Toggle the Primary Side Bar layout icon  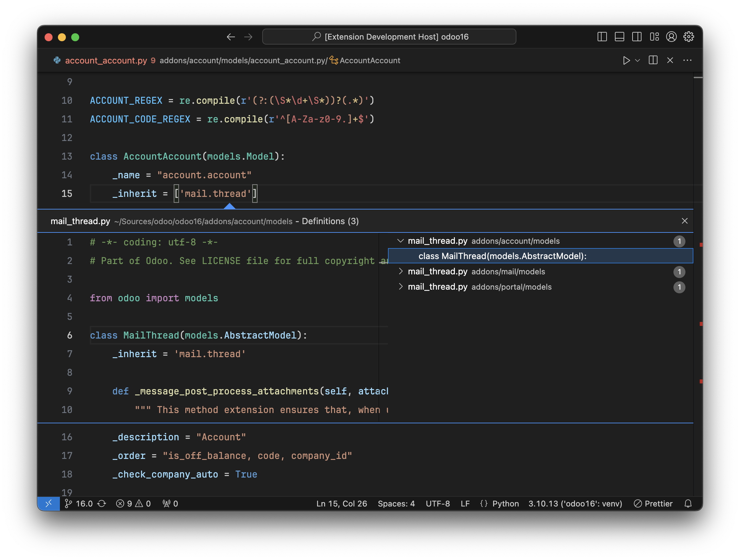pos(602,37)
